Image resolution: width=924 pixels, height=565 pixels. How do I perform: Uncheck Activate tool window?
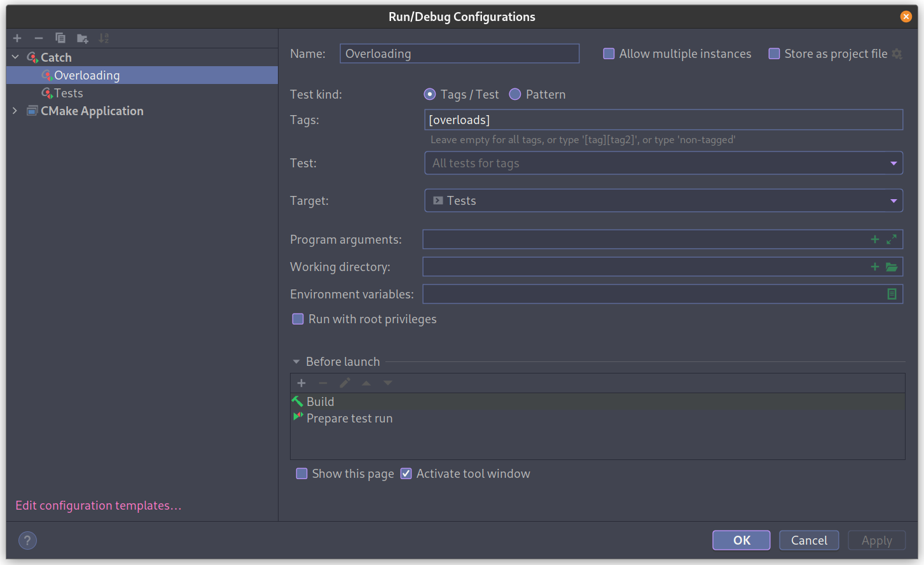tap(406, 473)
